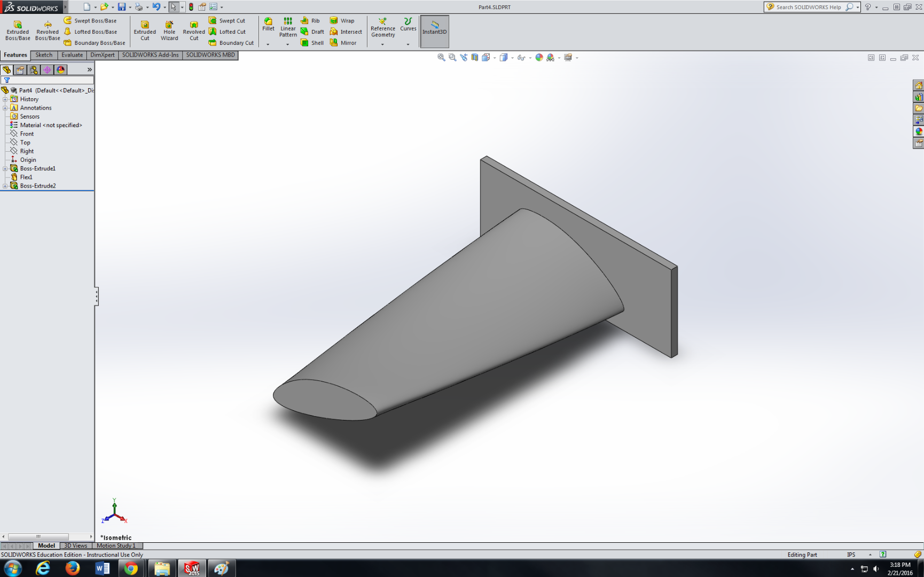Switch to the Sketch tab
The image size is (924, 577).
[43, 55]
